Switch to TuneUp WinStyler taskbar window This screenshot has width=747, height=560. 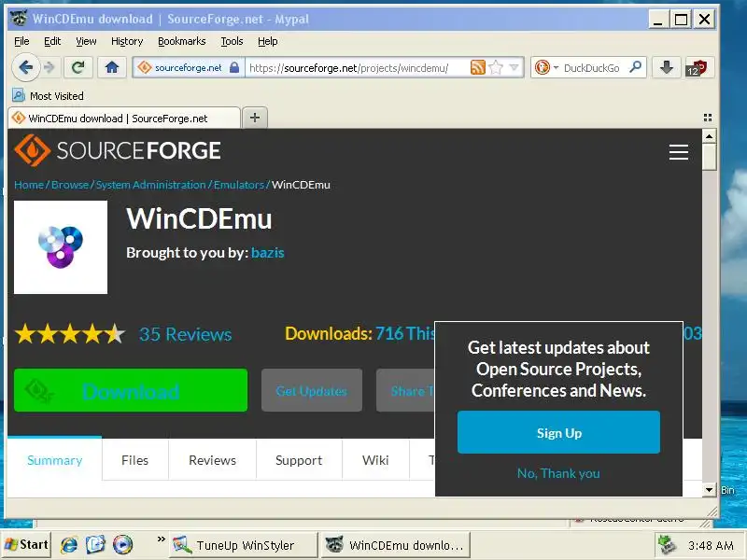click(243, 545)
